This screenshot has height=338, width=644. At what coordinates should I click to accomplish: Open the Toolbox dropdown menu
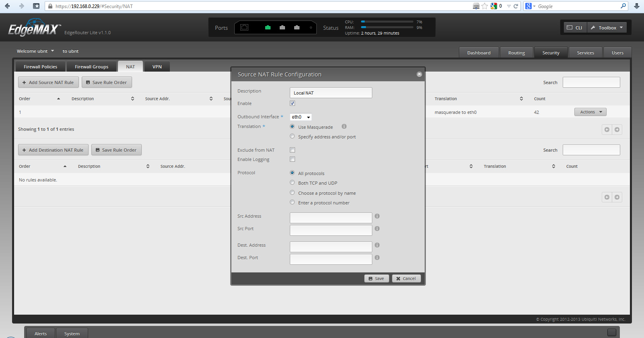tap(607, 28)
